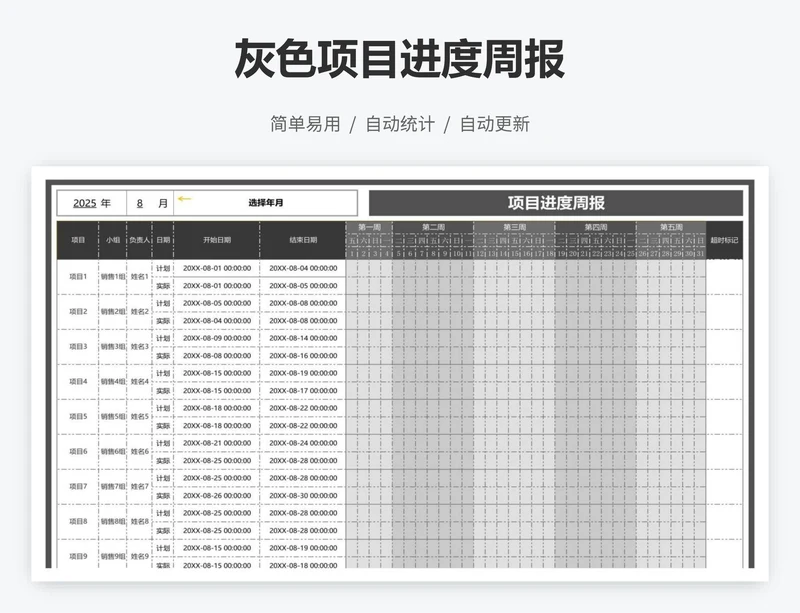Select the 项目 column header

[78, 240]
